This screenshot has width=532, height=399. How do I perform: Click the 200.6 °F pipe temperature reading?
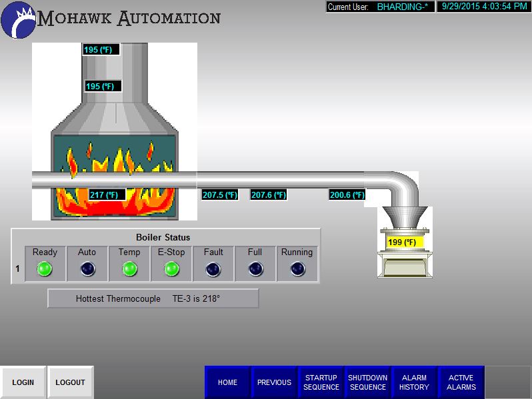[x=347, y=195]
